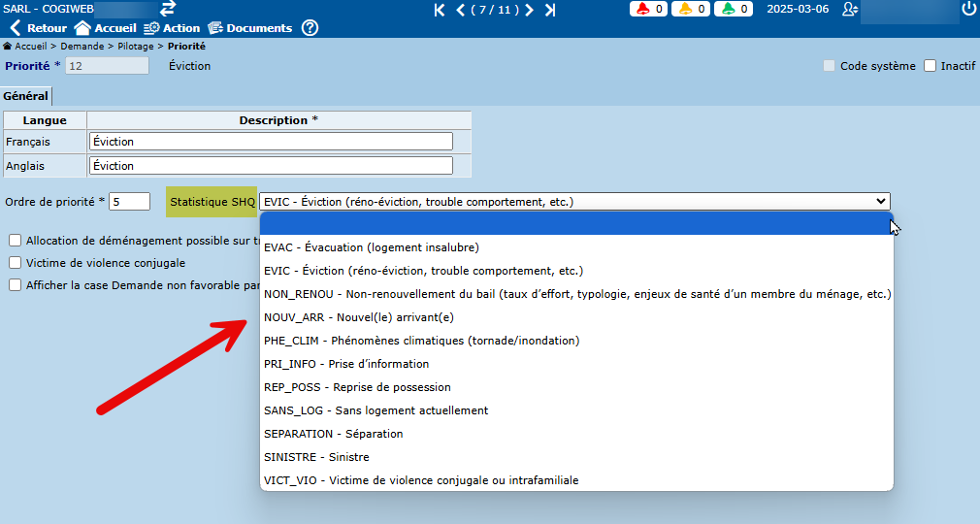Check Victime de violence conjugale box
Image resolution: width=980 pixels, height=524 pixels.
[16, 262]
